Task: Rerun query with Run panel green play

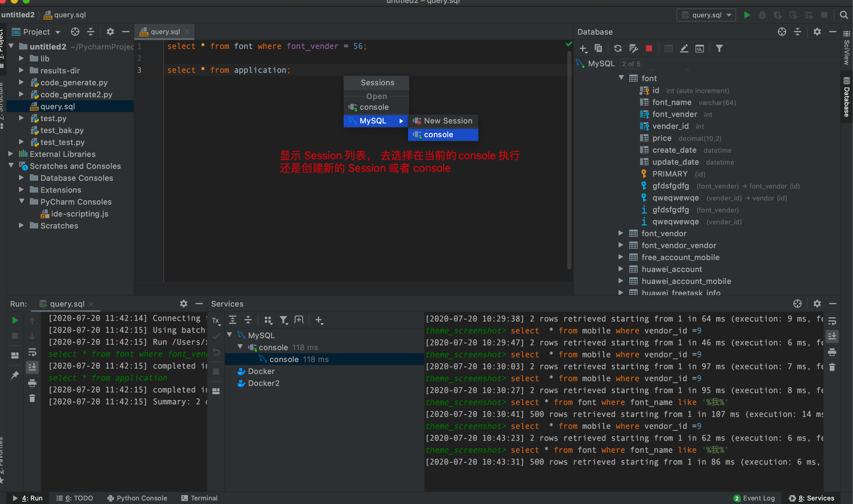Action: [x=15, y=320]
